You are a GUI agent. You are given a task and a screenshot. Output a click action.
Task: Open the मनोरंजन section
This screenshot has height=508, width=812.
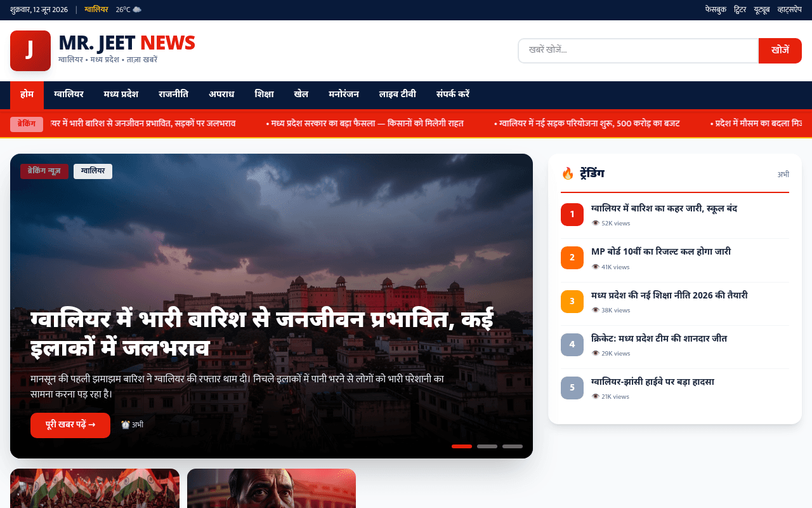pyautogui.click(x=344, y=95)
